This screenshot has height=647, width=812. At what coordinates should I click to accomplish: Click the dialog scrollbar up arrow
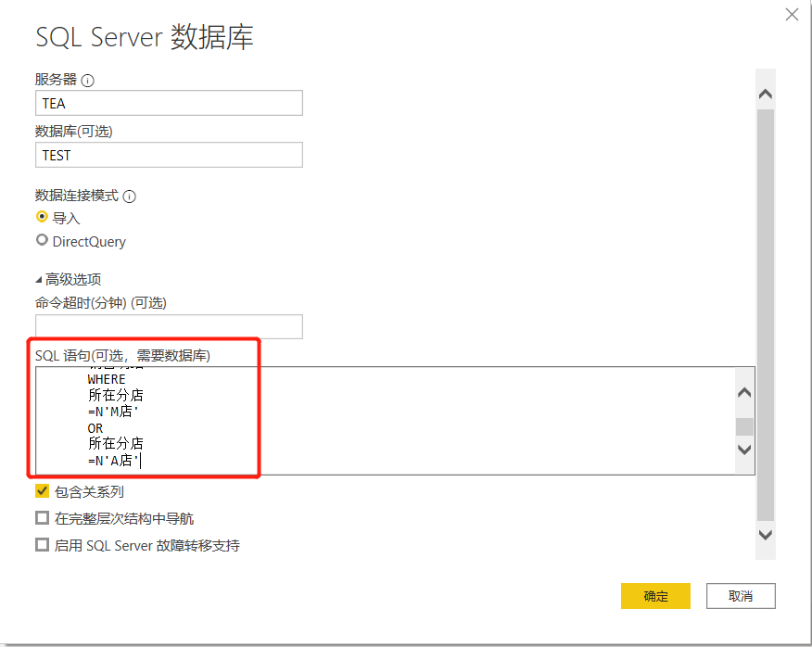coord(766,94)
